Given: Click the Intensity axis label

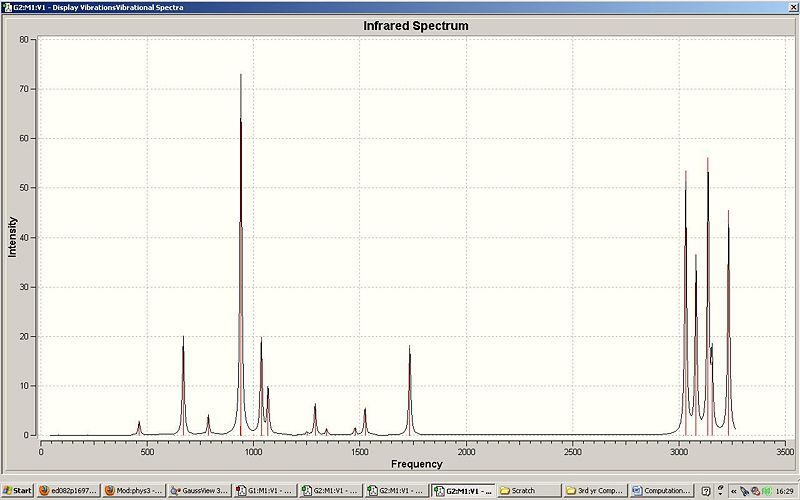Looking at the screenshot, I should tap(12, 237).
